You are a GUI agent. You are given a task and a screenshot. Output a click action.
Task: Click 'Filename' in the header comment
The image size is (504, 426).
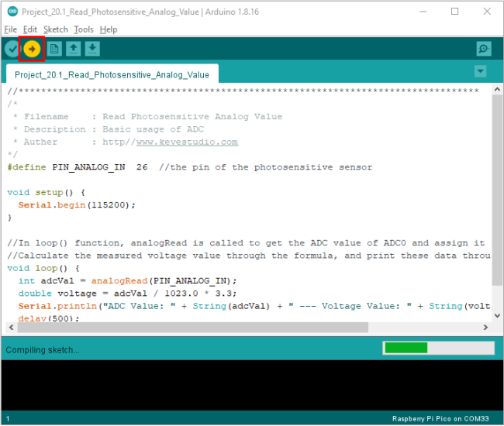(x=47, y=116)
